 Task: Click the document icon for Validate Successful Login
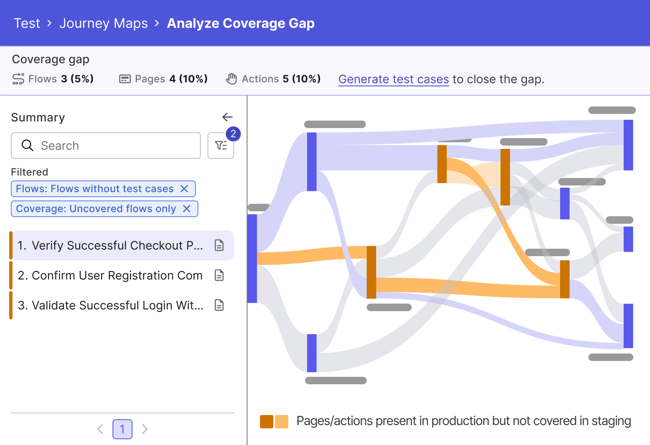point(219,305)
